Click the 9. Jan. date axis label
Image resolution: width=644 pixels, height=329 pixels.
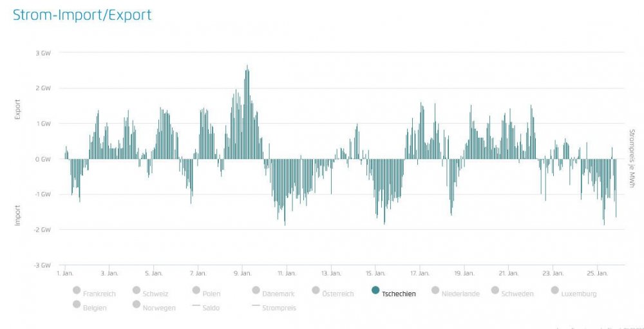coord(243,273)
